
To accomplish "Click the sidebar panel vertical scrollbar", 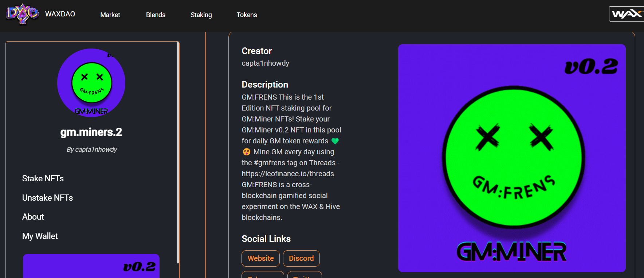I will tap(178, 152).
